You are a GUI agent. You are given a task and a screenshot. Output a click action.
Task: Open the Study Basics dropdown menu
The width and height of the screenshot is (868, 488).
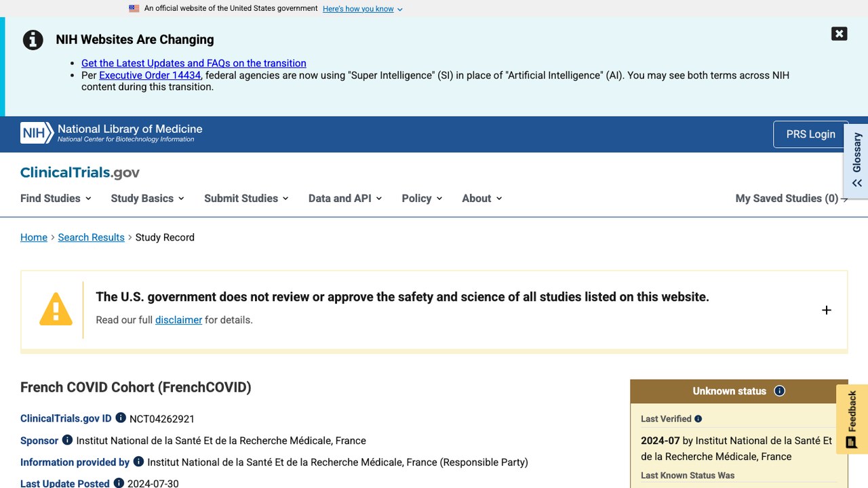point(148,199)
